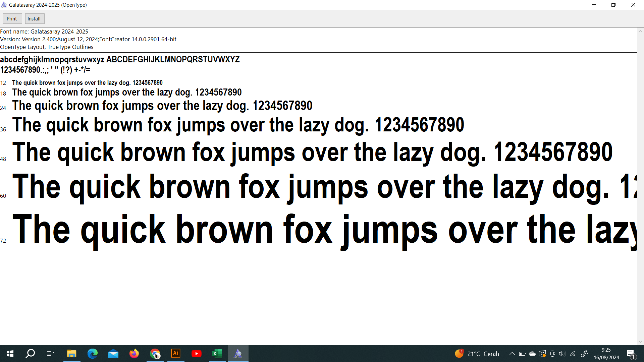Click the Print button
The width and height of the screenshot is (644, 362).
click(12, 19)
